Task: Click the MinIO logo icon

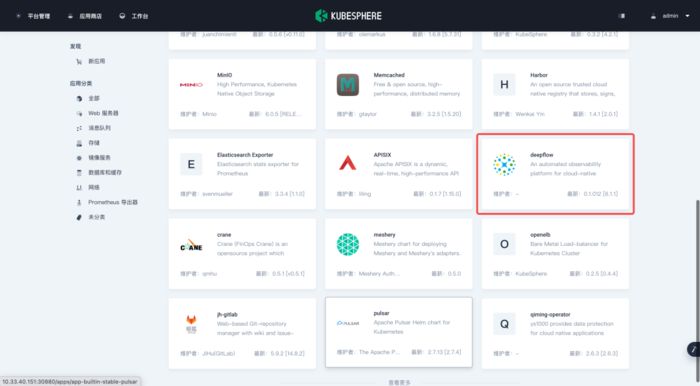Action: [191, 84]
